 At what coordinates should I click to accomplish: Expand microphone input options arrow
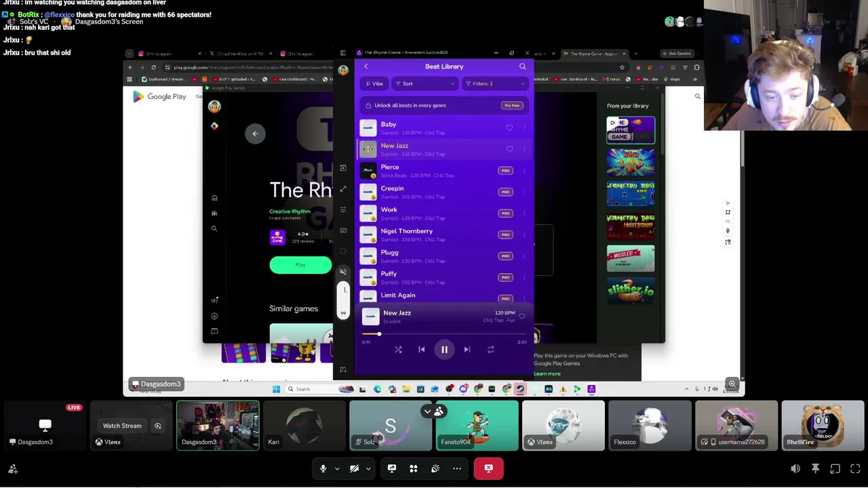337,468
